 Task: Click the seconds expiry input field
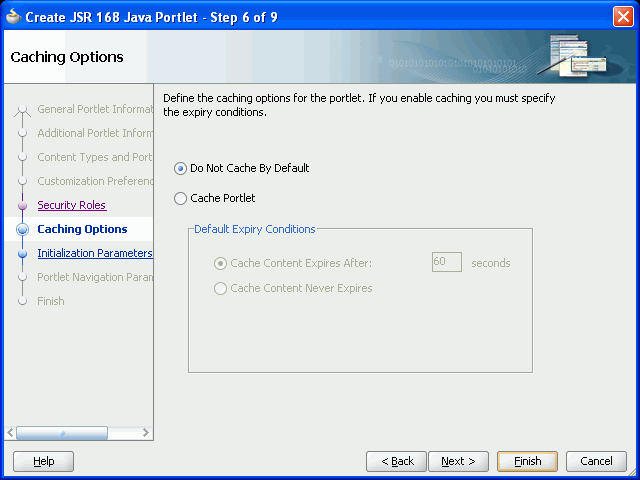(x=447, y=262)
